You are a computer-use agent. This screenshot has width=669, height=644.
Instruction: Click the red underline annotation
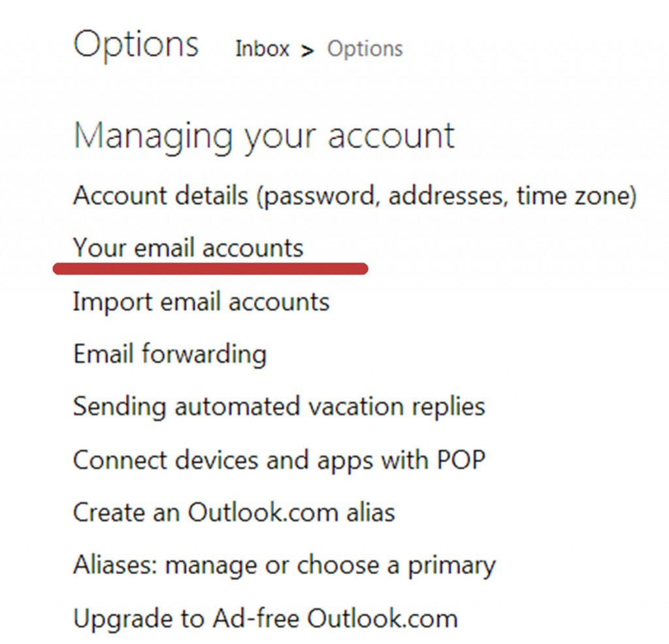click(211, 266)
